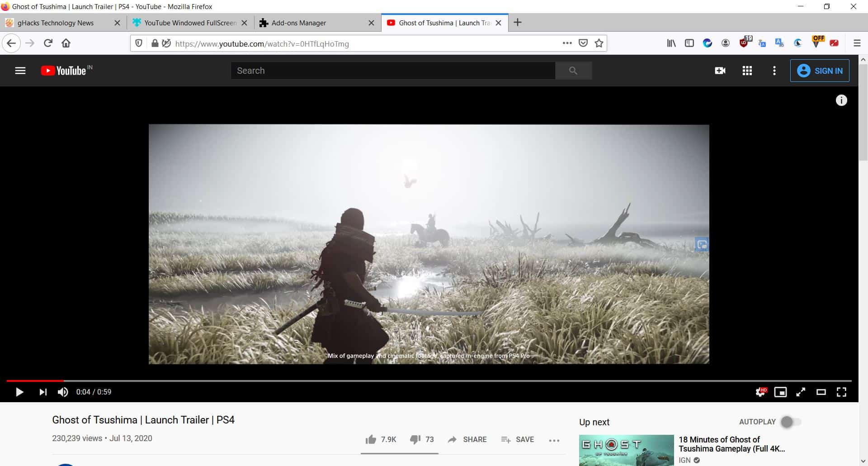
Task: Click the SIGN IN button
Action: click(820, 71)
